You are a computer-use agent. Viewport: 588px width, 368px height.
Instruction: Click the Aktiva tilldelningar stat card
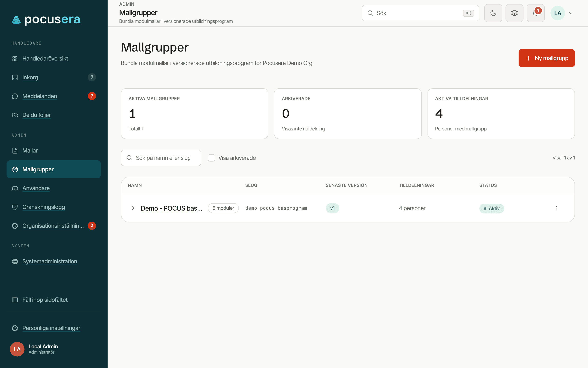(501, 114)
